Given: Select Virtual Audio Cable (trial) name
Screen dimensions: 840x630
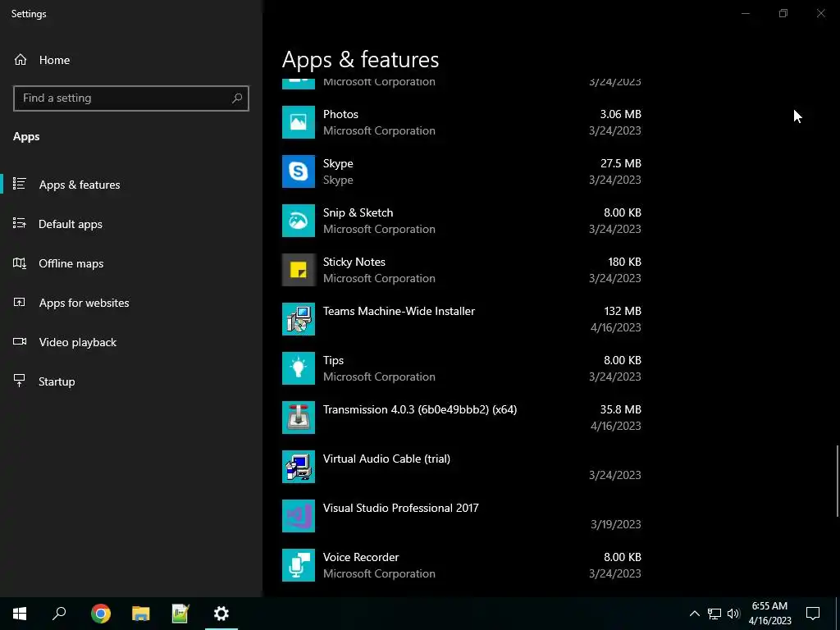Looking at the screenshot, I should 386,459.
